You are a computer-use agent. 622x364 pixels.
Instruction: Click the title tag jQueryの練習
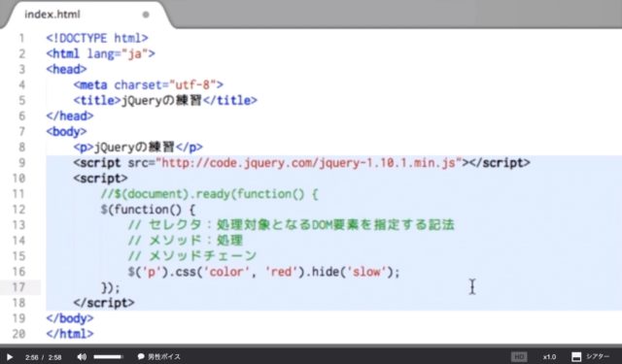(x=165, y=101)
